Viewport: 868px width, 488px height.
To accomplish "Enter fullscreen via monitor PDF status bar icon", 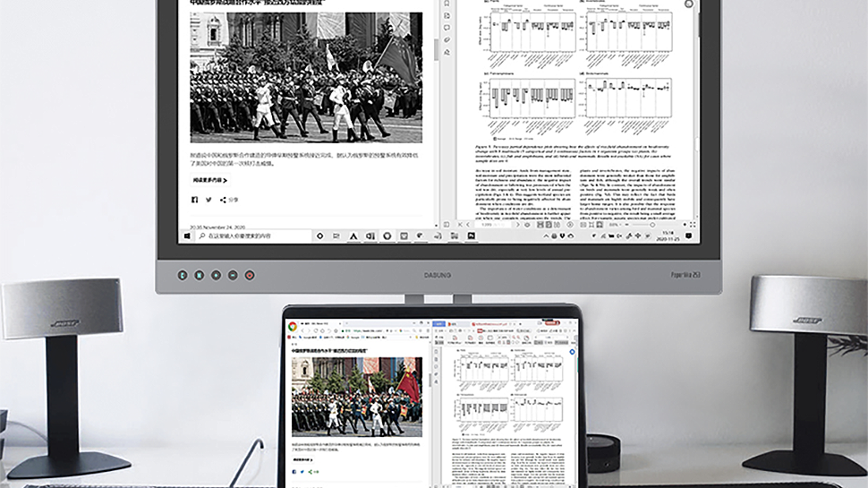I will (x=693, y=225).
